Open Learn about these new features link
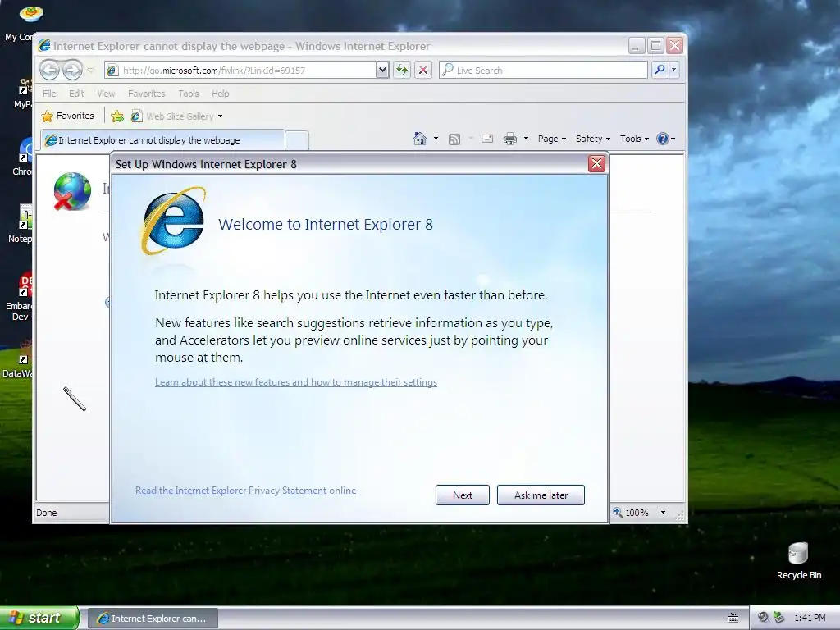Screen dimensions: 840x630 tap(295, 382)
